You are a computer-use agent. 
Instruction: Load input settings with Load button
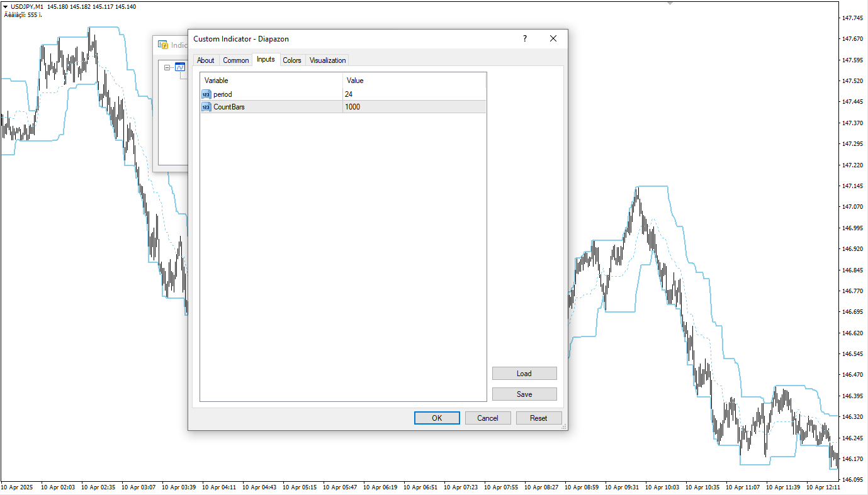click(x=524, y=374)
